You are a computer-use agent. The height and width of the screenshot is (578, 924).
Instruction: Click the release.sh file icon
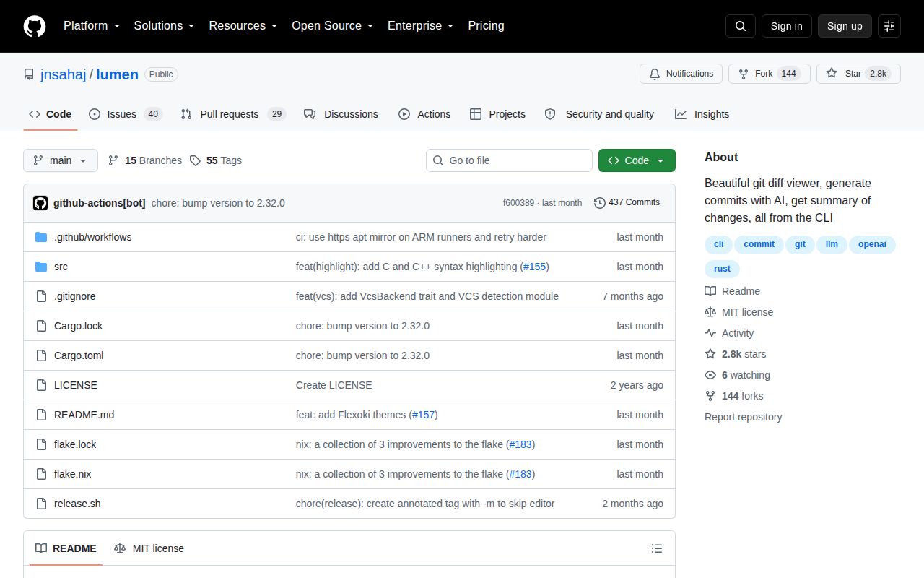pyautogui.click(x=41, y=504)
